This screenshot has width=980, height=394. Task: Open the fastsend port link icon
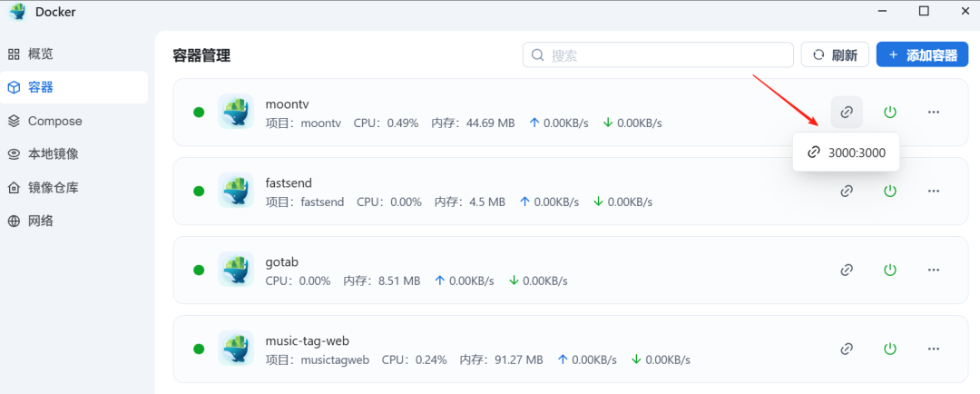tap(847, 191)
